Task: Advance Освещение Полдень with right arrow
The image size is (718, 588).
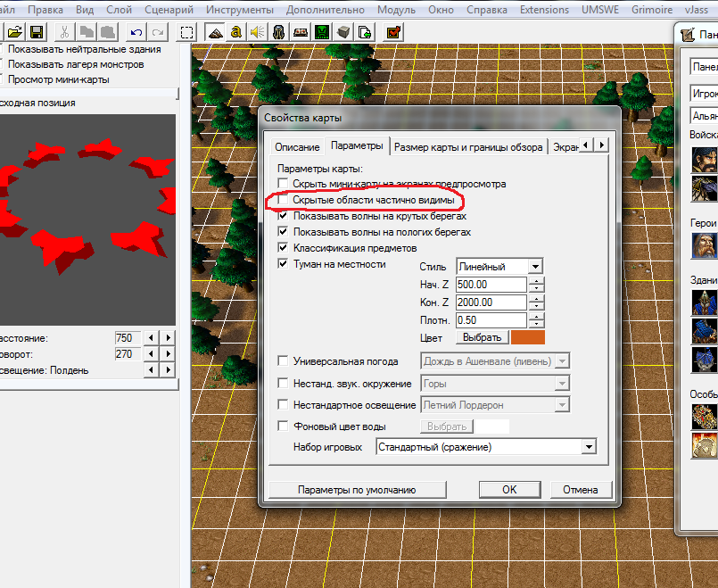Action: click(x=168, y=369)
